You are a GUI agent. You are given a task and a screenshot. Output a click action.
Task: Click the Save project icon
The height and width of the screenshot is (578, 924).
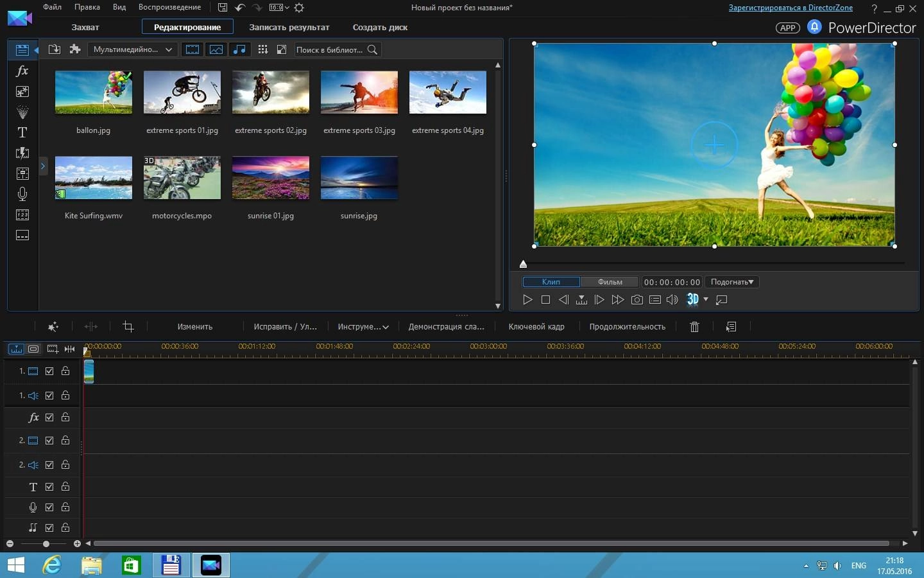(223, 8)
